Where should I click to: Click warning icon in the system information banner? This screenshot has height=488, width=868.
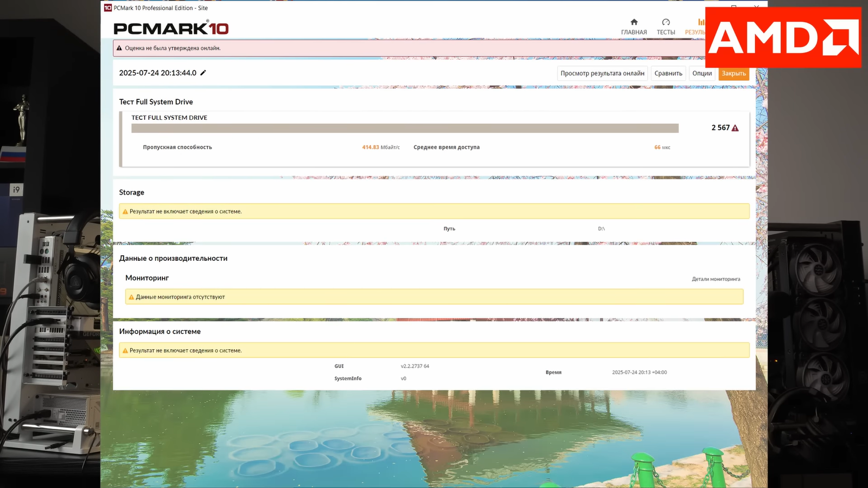pos(125,351)
